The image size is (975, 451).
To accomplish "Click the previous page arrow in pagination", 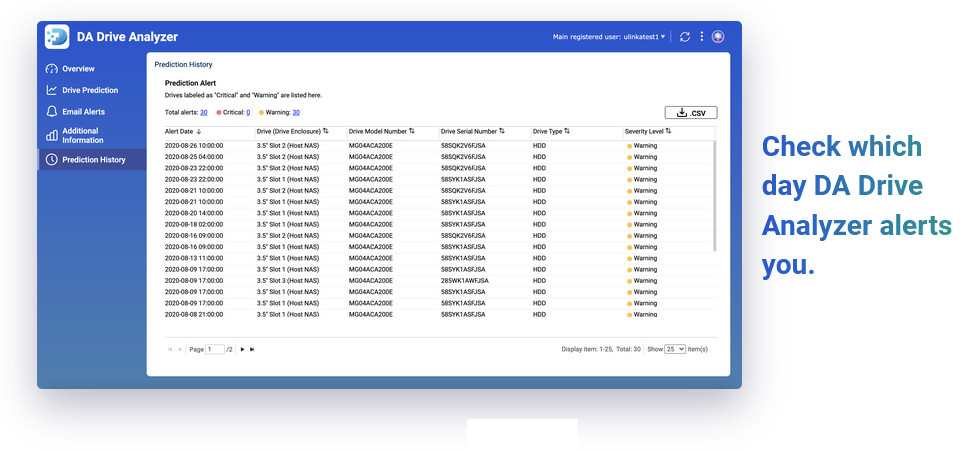I will click(180, 350).
